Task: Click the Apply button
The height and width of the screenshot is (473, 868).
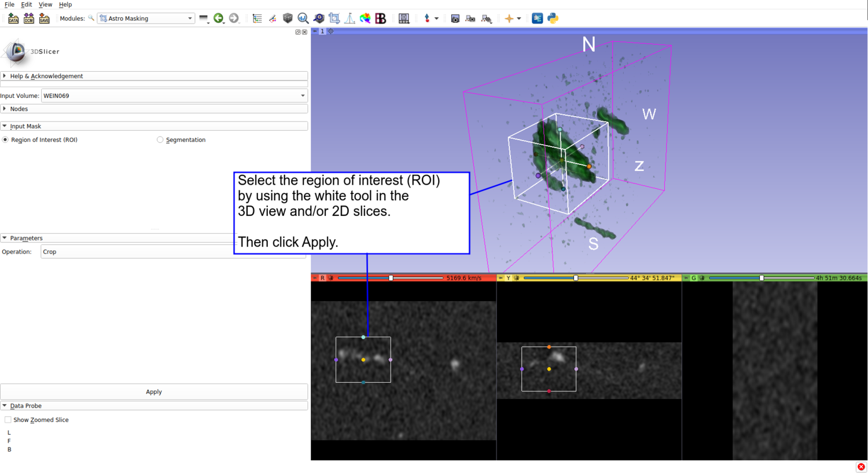Action: click(153, 391)
